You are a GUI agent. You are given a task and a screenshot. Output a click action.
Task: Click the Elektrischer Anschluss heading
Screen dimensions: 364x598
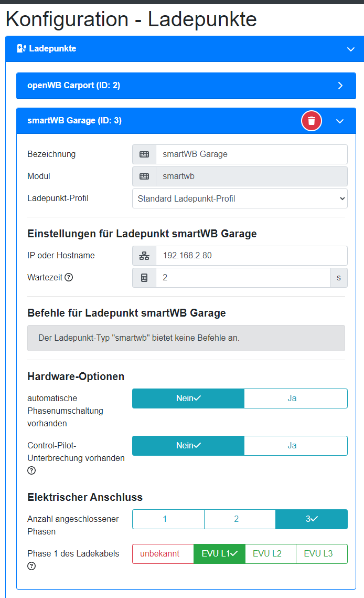pos(85,497)
